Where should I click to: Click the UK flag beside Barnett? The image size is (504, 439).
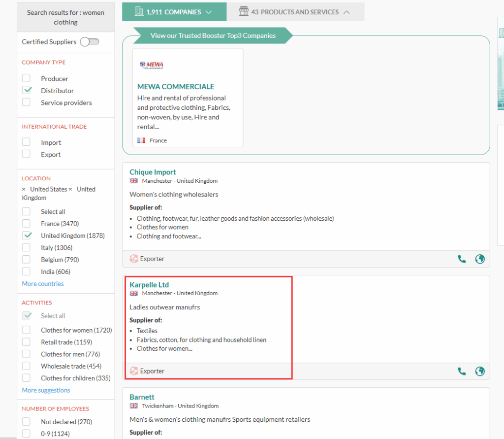[x=134, y=406]
